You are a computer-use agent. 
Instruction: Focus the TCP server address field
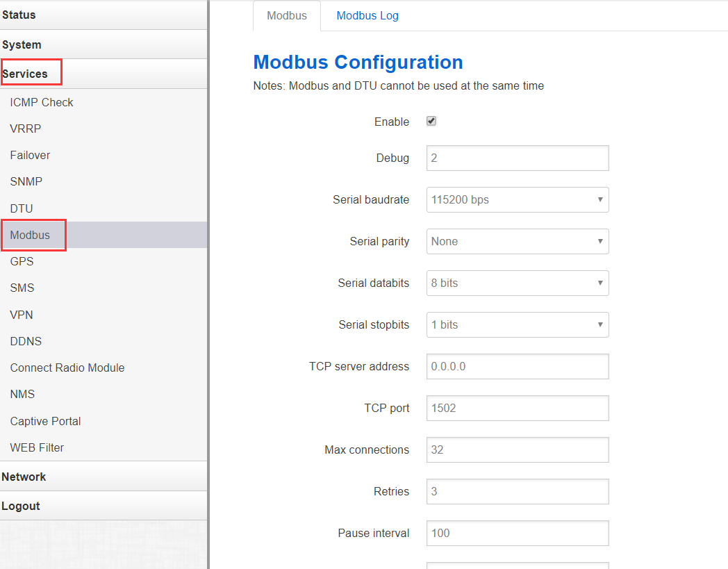(x=518, y=366)
